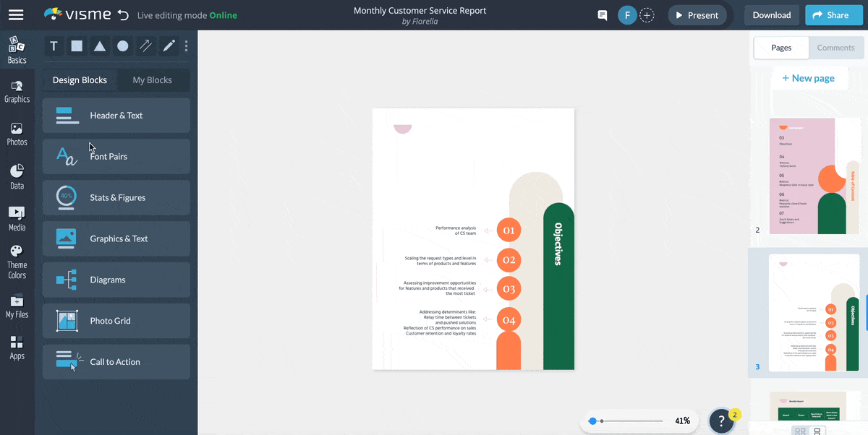Open the Photos panel
868x435 pixels.
17,132
